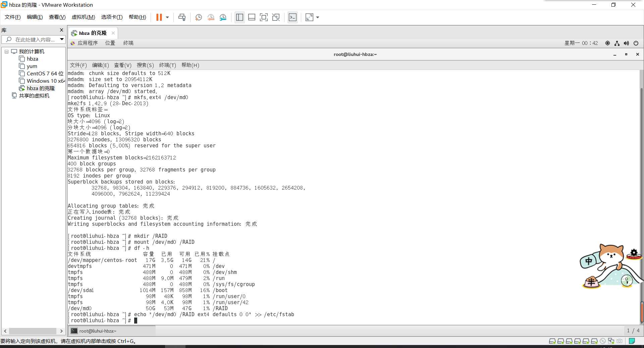The image size is (644, 348).
Task: Open the VMware 查看(V) menu
Action: pos(57,17)
